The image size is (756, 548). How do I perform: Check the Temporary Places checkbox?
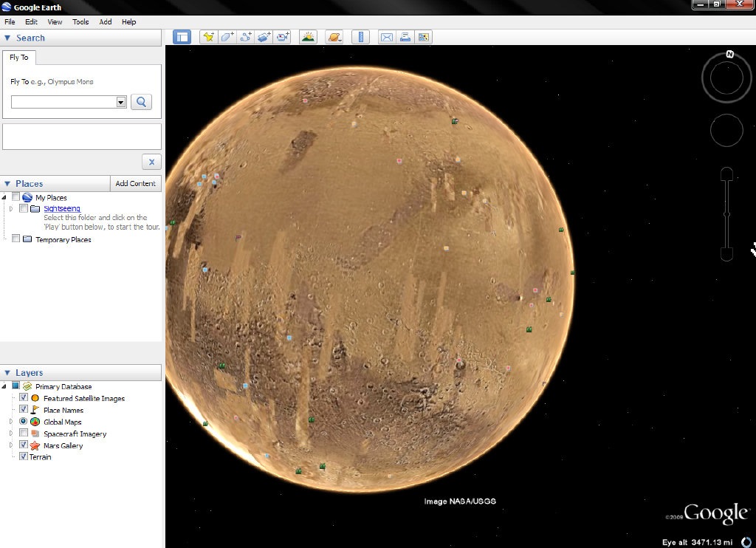point(16,239)
